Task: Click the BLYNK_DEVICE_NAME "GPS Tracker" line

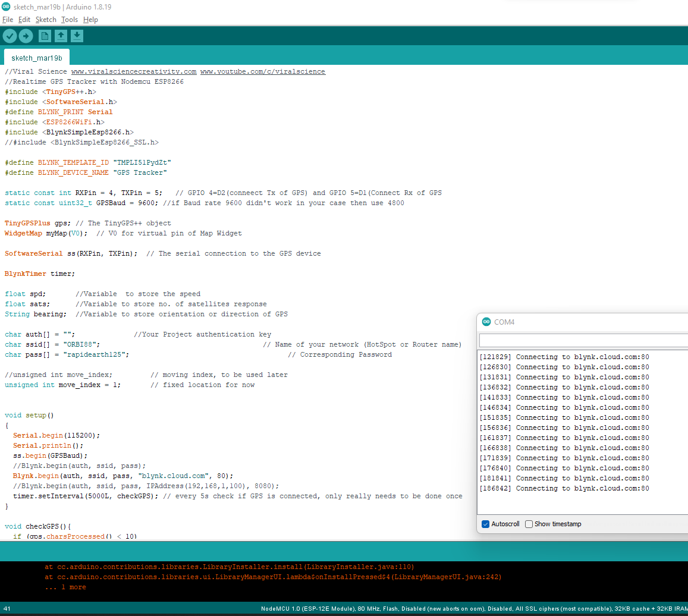Action: 86,172
